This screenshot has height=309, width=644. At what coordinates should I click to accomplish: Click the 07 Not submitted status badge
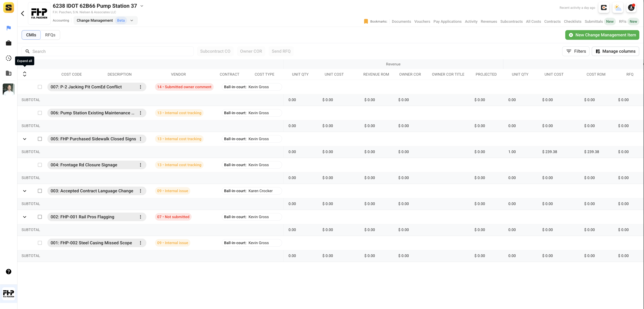173,217
